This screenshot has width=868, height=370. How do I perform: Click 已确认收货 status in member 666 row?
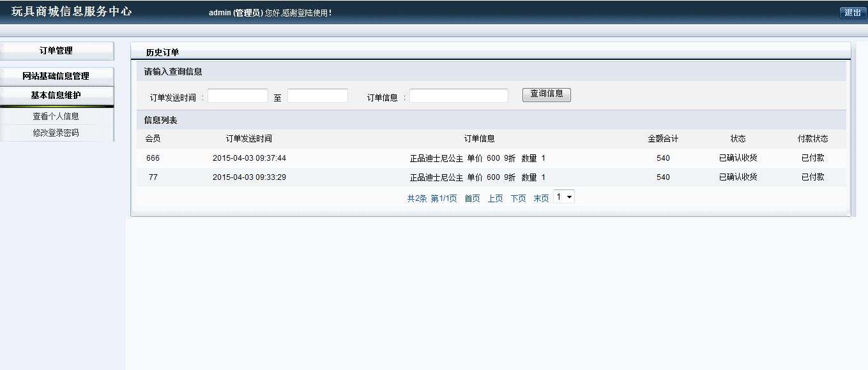tap(738, 158)
